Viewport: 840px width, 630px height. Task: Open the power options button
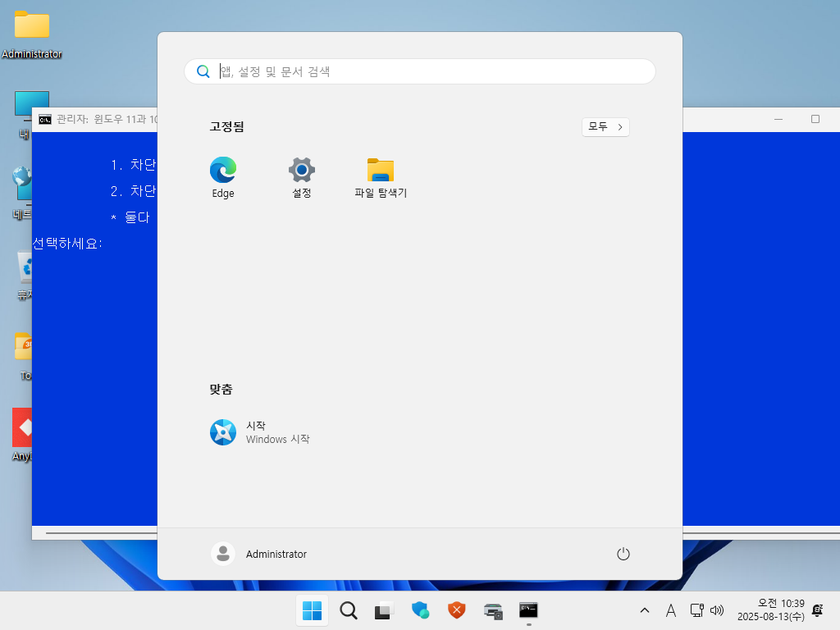[x=623, y=554]
